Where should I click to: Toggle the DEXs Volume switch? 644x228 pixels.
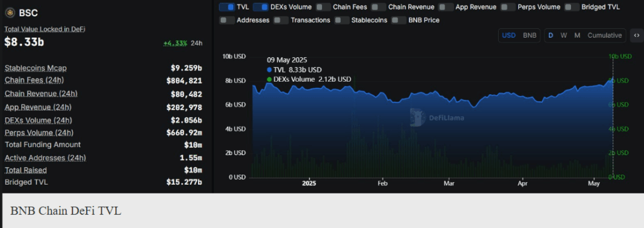(261, 7)
